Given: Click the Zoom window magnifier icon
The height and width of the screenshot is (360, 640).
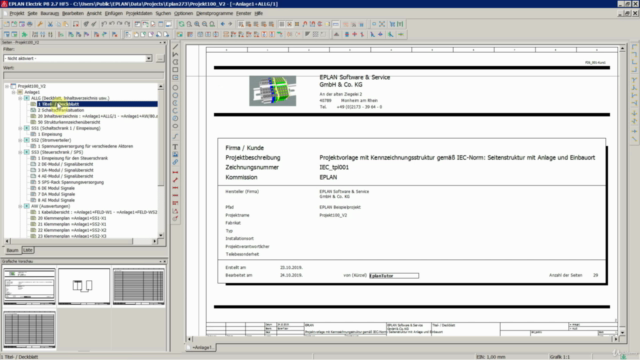Looking at the screenshot, I should pyautogui.click(x=189, y=24).
